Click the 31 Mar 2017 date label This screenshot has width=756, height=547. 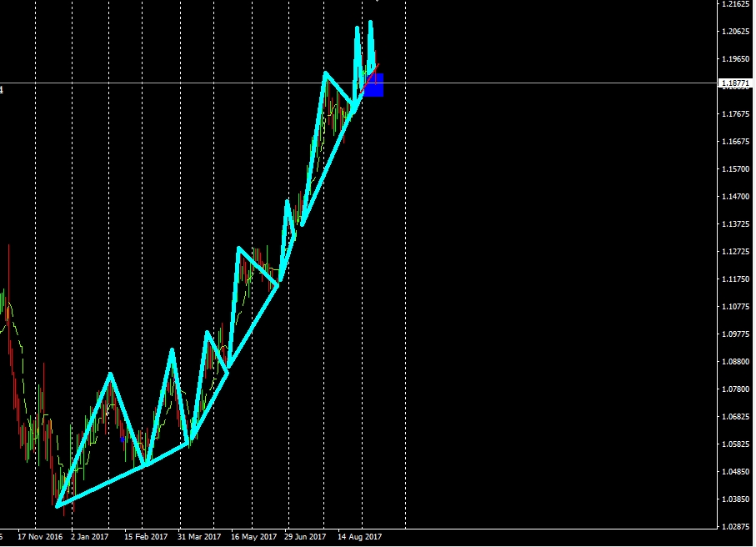click(x=199, y=536)
